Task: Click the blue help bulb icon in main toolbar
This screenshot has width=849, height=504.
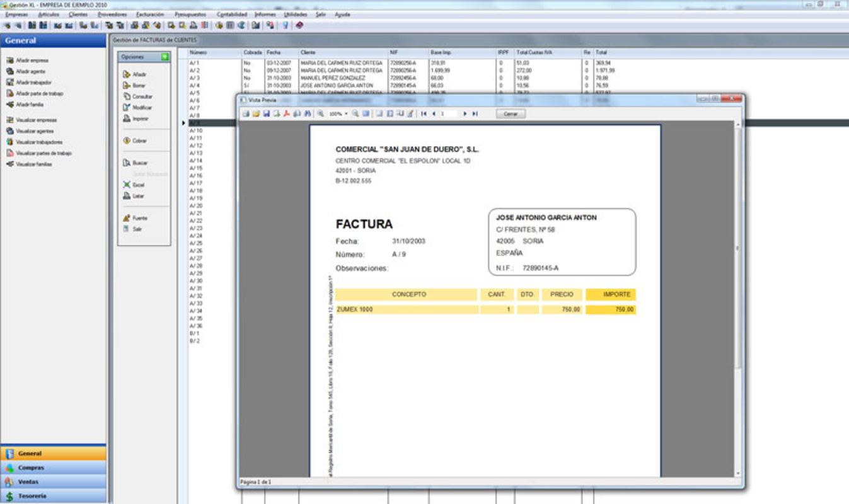Action: 285,25
